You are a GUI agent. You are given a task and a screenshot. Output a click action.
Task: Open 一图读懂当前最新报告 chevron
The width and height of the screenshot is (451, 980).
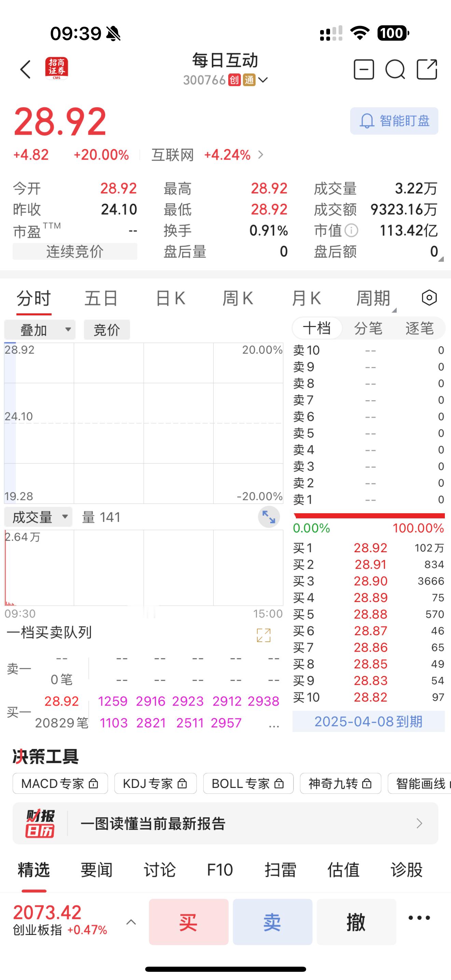pyautogui.click(x=419, y=823)
